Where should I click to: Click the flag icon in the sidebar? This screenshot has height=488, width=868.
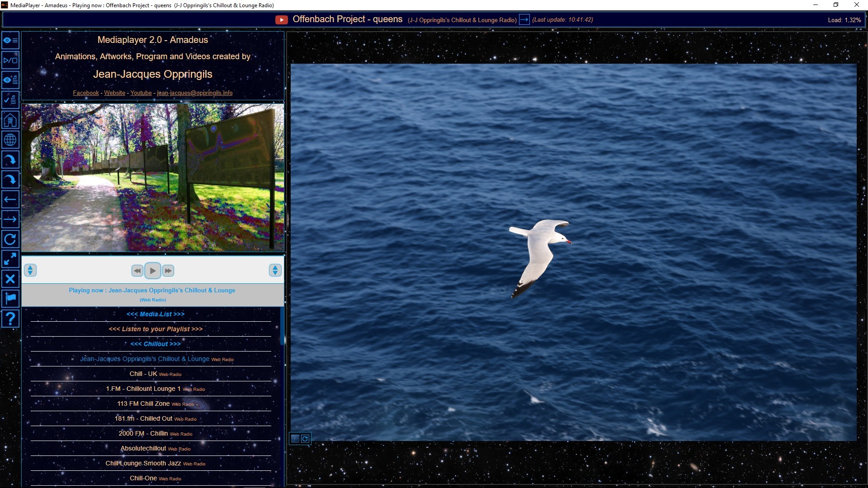(10, 298)
